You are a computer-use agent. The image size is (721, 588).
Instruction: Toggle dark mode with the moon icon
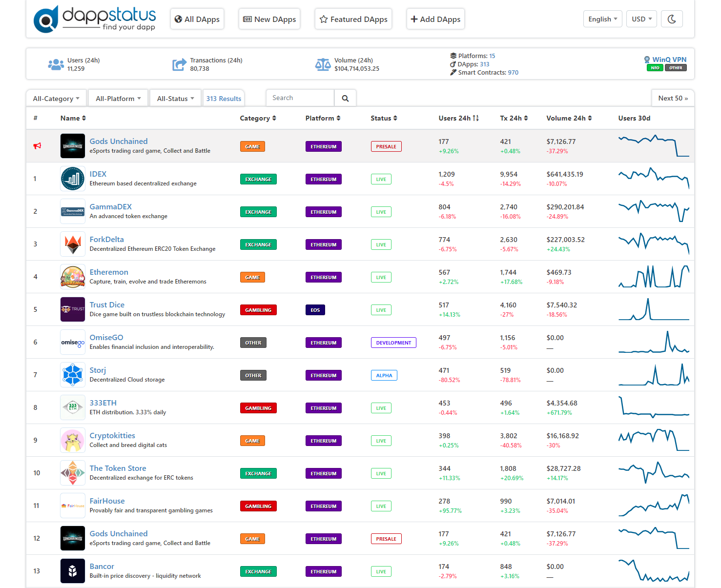coord(672,19)
